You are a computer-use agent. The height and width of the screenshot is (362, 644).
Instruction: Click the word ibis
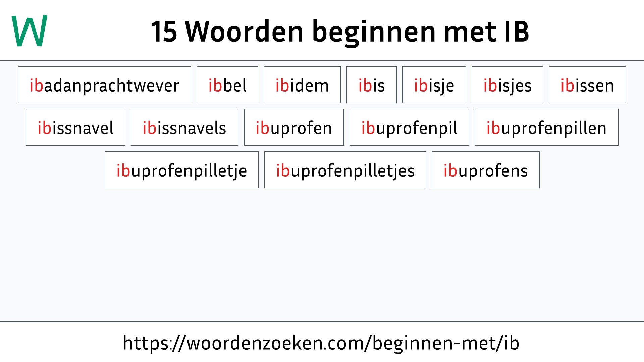[371, 85]
